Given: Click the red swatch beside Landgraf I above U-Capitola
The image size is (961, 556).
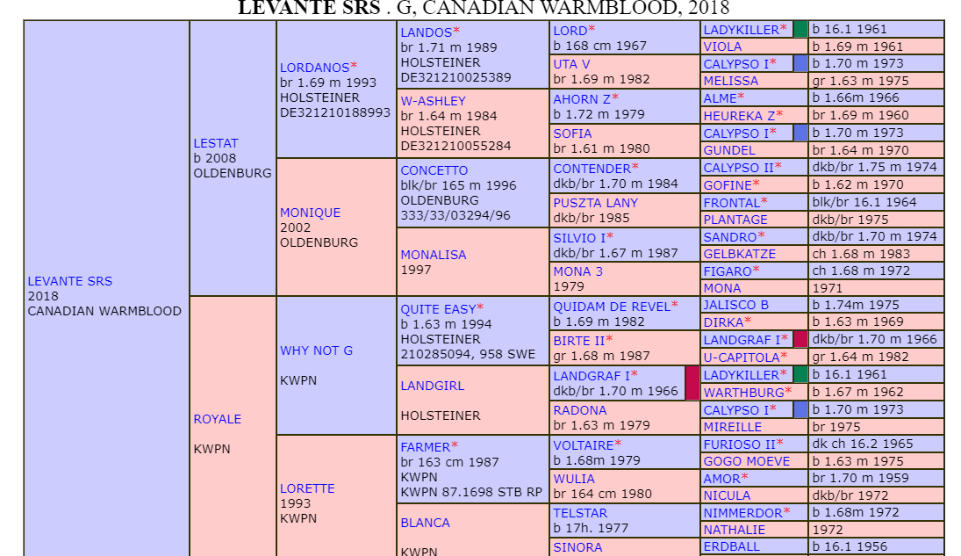Looking at the screenshot, I should 800,340.
